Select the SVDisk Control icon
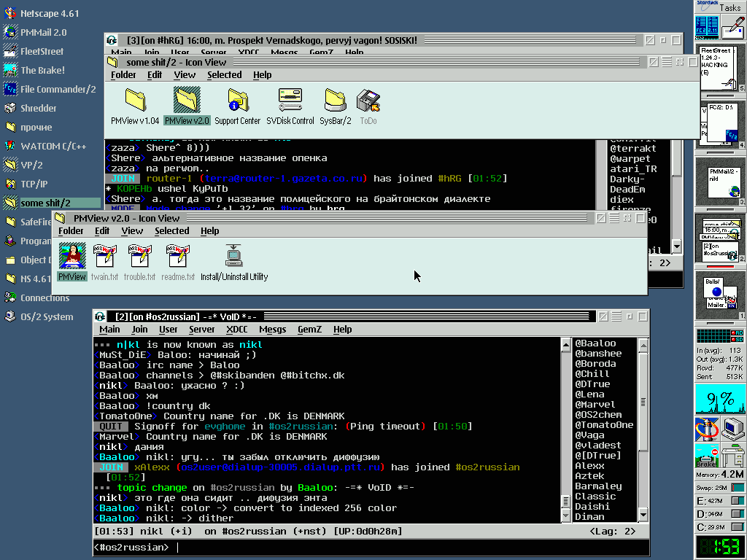747x560 pixels. click(x=290, y=106)
